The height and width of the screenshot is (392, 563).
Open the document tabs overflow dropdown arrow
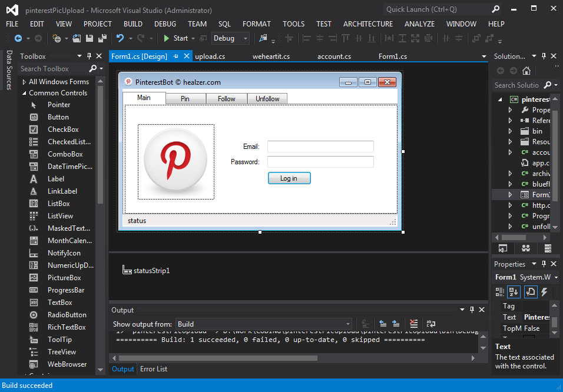tap(483, 57)
